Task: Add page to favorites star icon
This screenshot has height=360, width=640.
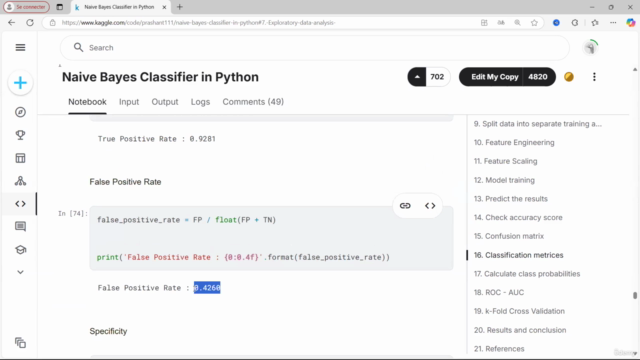Action: [x=534, y=23]
